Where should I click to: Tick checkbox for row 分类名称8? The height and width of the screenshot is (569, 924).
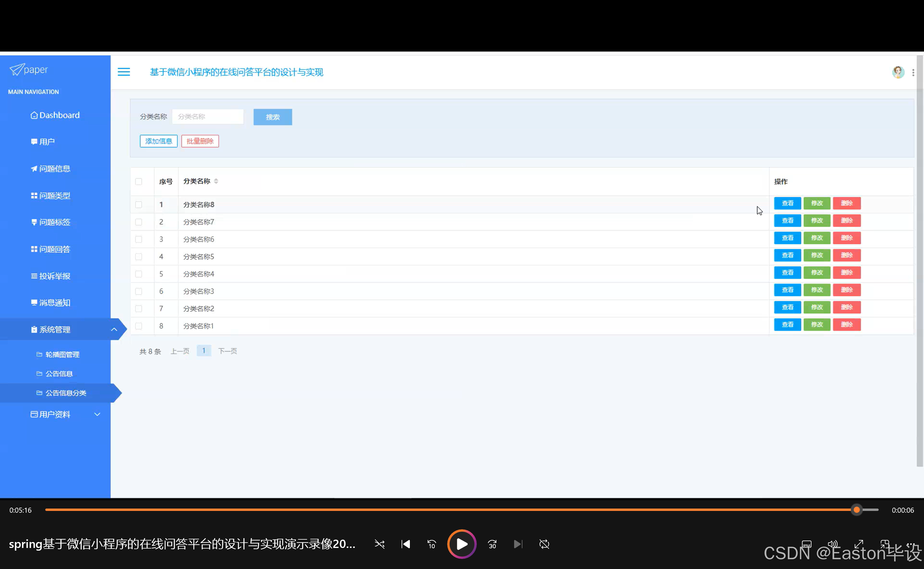139,205
